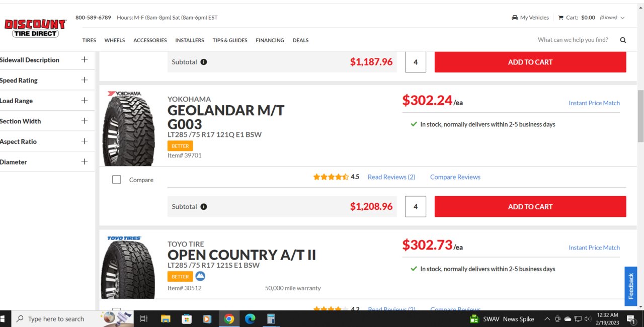
Task: Open the WHEELS menu
Action: tap(115, 40)
